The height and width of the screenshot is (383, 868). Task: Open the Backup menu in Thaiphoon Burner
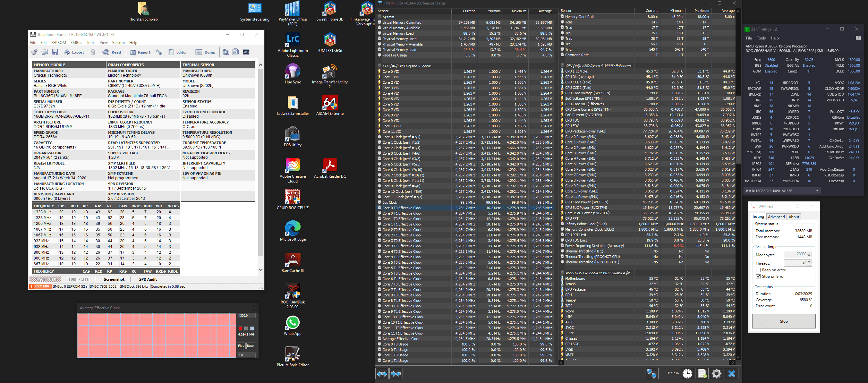point(118,43)
